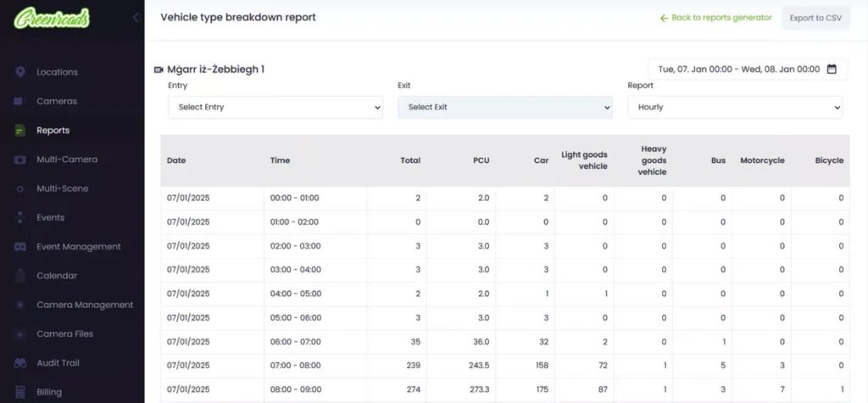Open the Hourly report interval dropdown
Screen dimensions: 868x403
coord(734,108)
